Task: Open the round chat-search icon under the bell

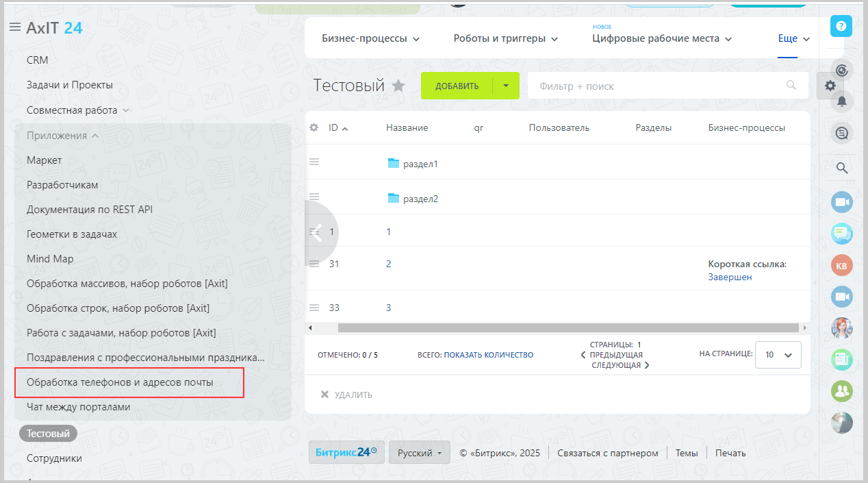Action: 842,133
